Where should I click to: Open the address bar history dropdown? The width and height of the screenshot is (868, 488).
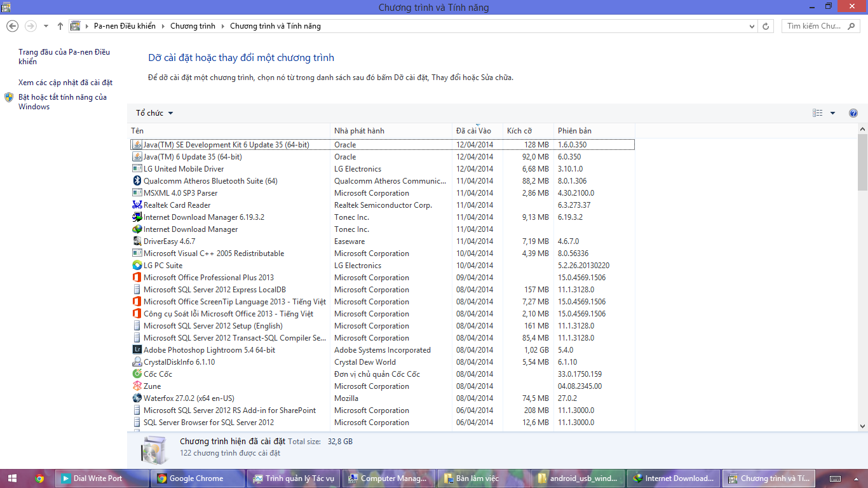click(x=751, y=26)
